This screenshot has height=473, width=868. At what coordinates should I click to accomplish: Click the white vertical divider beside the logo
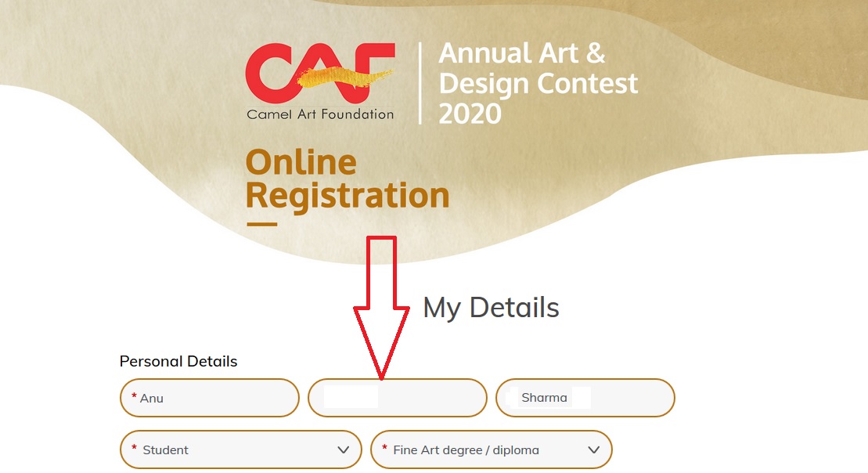tap(420, 84)
